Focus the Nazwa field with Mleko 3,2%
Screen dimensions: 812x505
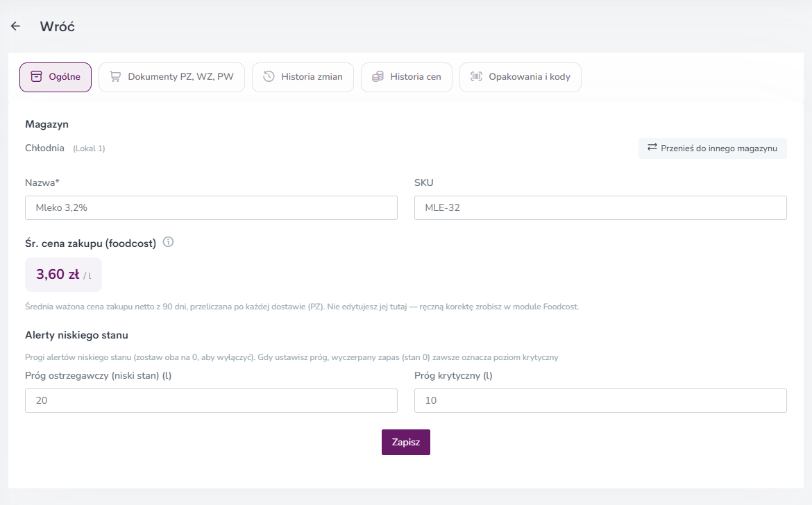point(211,207)
